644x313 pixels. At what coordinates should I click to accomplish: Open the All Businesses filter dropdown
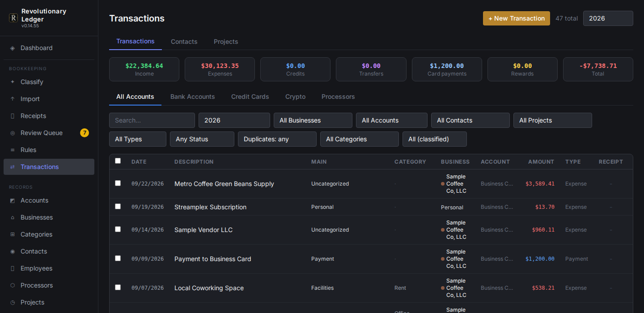click(313, 120)
